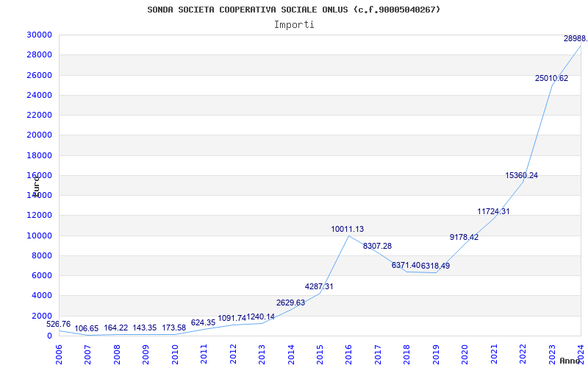Select the 20000 y-axis tick label

pos(39,135)
